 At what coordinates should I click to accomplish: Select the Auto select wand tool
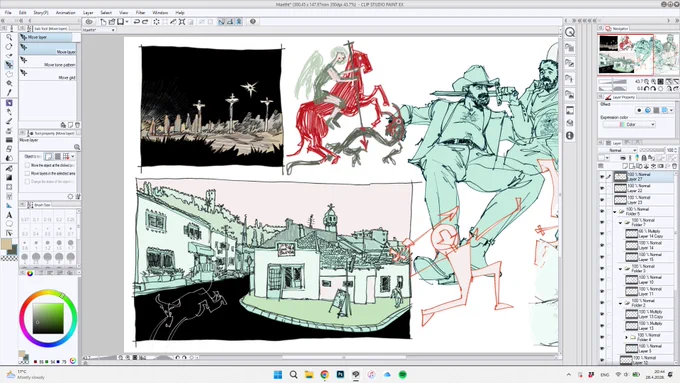coord(9,83)
